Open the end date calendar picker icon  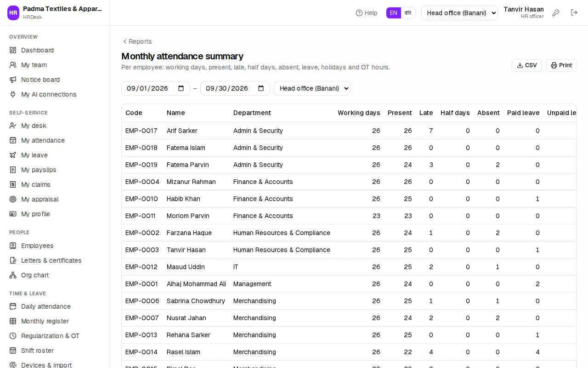click(261, 88)
